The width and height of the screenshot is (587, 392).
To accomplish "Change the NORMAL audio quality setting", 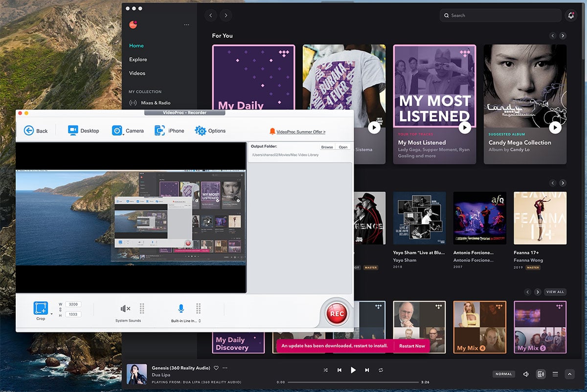I will (x=504, y=374).
